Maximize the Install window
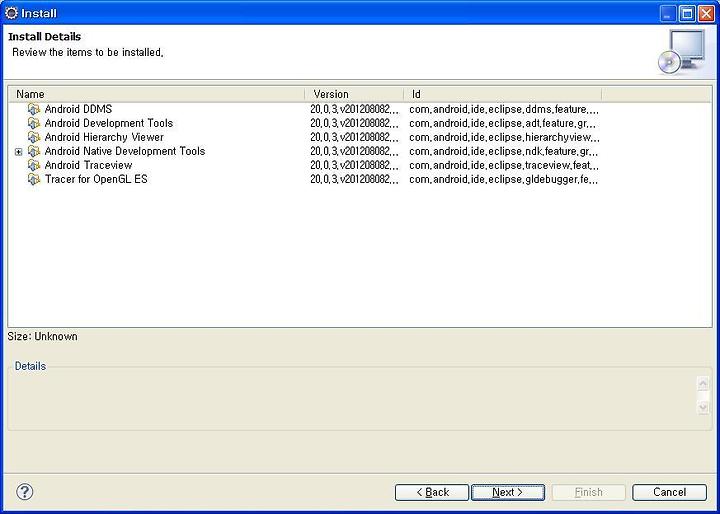Screen dimensions: 720x514 (x=687, y=14)
